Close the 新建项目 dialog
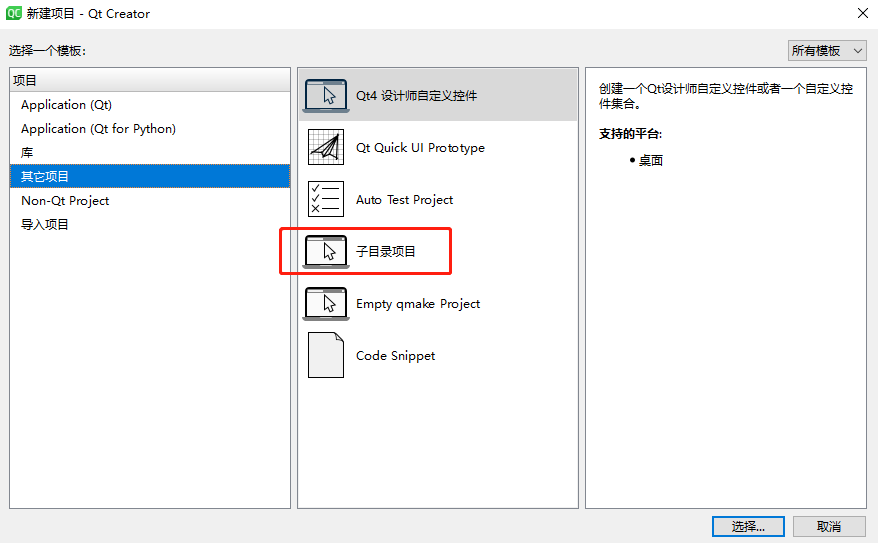 [x=862, y=13]
